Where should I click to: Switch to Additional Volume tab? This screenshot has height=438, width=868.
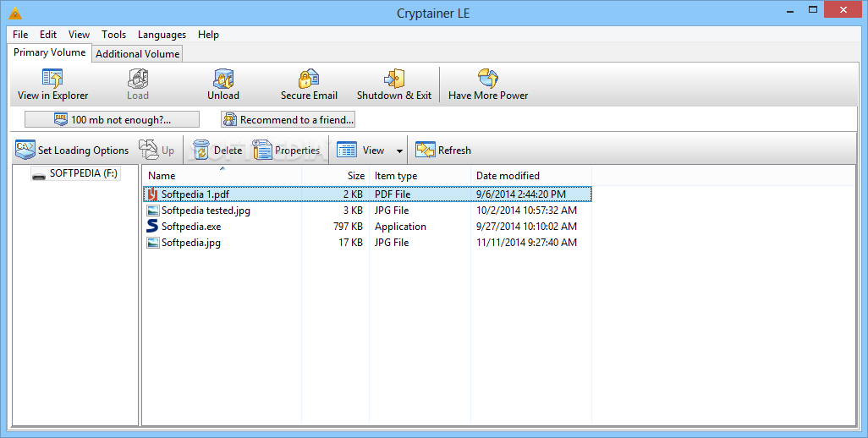(137, 53)
